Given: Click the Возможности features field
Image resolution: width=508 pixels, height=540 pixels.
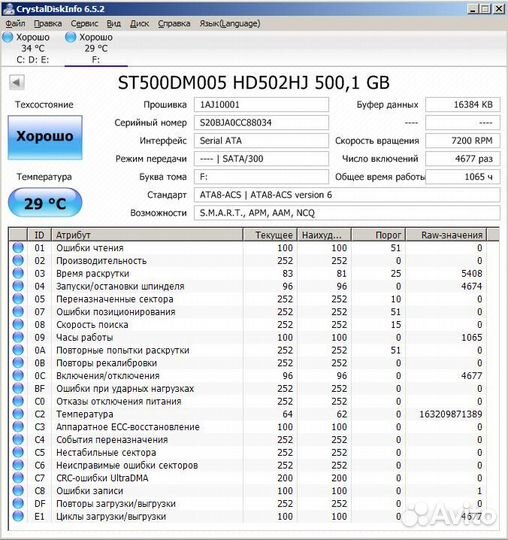Looking at the screenshot, I should [x=347, y=213].
